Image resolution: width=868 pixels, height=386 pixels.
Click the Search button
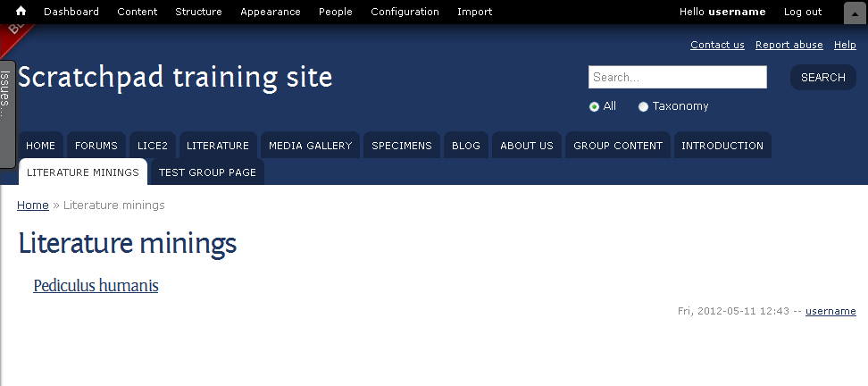pos(822,78)
